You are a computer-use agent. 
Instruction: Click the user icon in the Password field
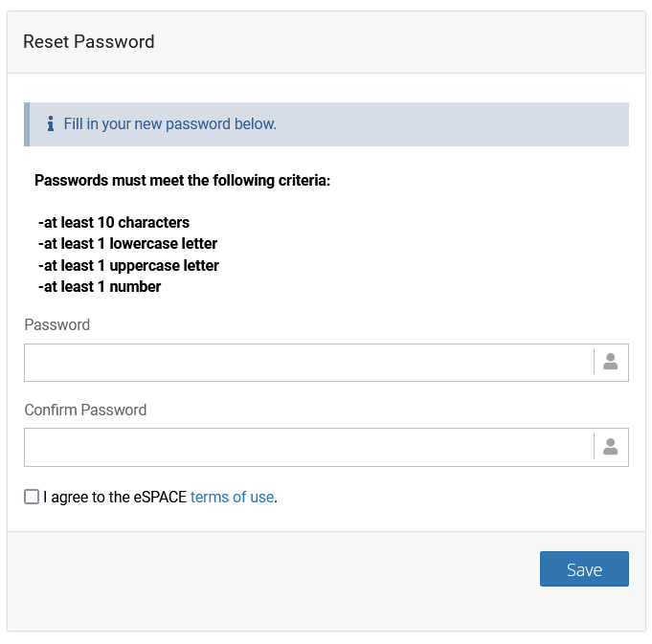(611, 363)
